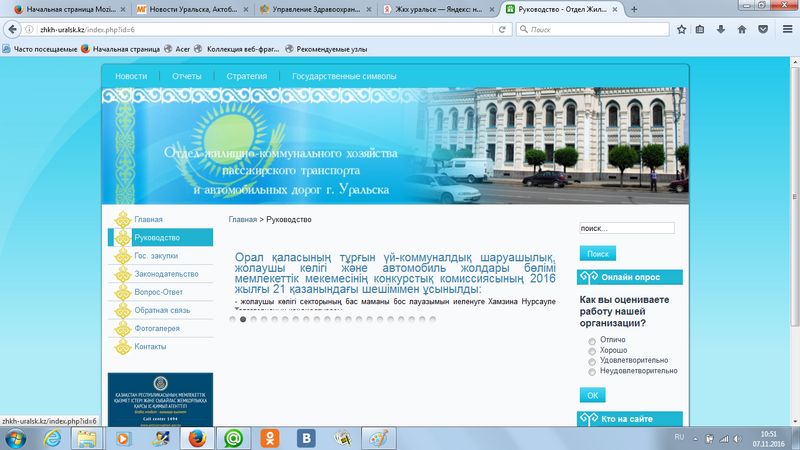Viewport: 800px width, 450px height.
Task: Open the Отчеты menu item
Action: pyautogui.click(x=187, y=76)
